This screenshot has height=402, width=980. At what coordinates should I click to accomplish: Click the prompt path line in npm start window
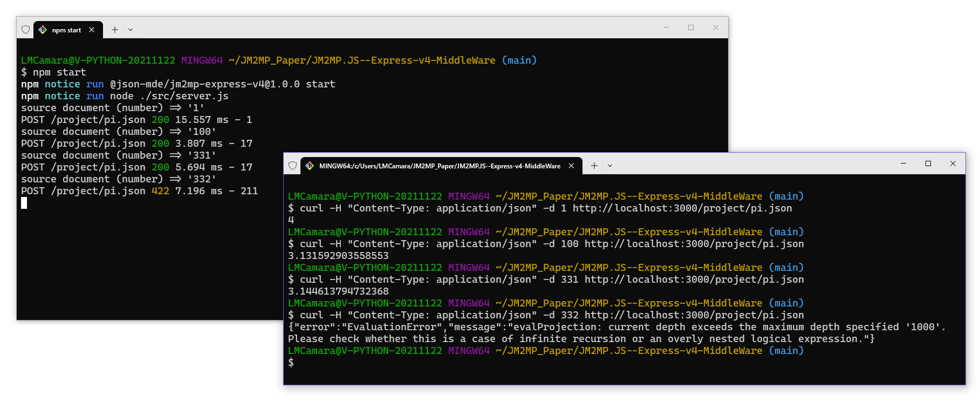279,60
